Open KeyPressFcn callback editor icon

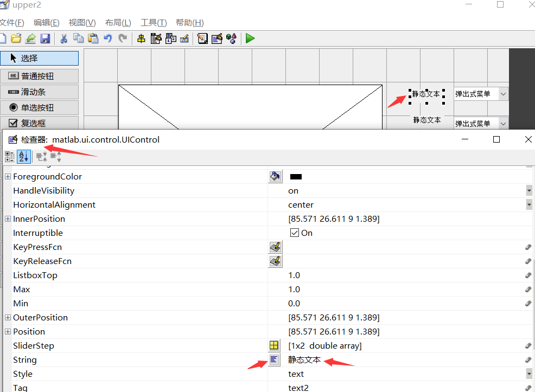click(275, 247)
